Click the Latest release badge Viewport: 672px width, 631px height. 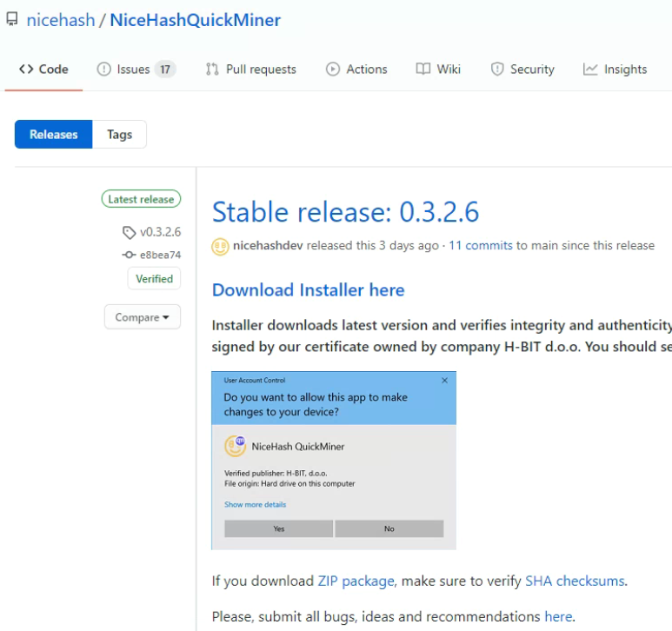[141, 199]
